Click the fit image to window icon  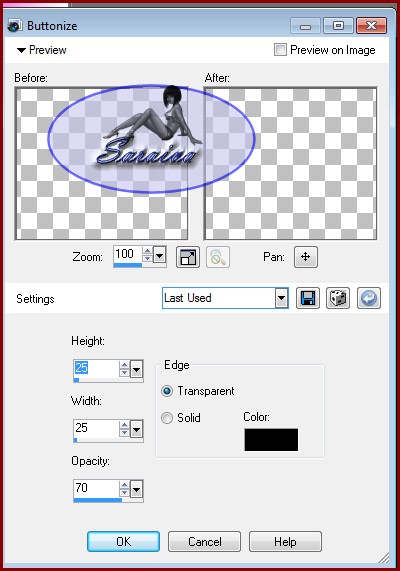tap(188, 257)
